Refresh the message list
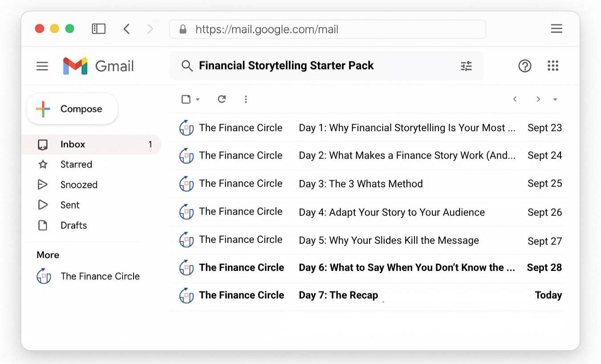This screenshot has height=364, width=601. point(222,99)
